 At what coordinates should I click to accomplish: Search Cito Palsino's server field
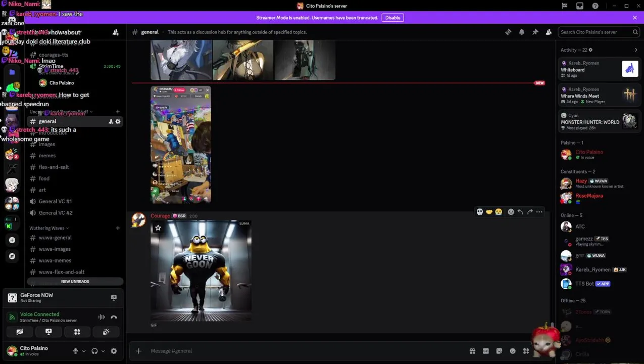[x=599, y=32]
